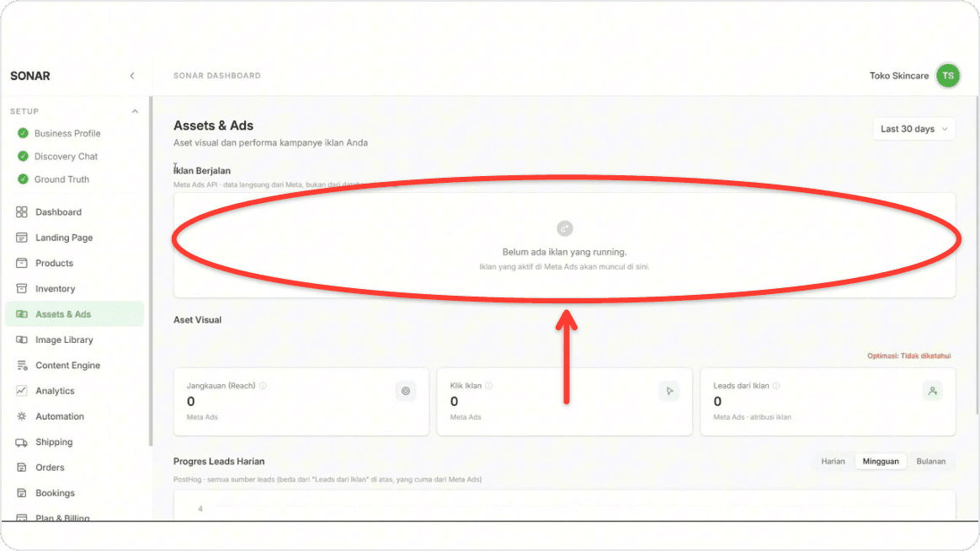Click the Toko Skincare account name
The height and width of the screenshot is (551, 980).
(x=898, y=76)
